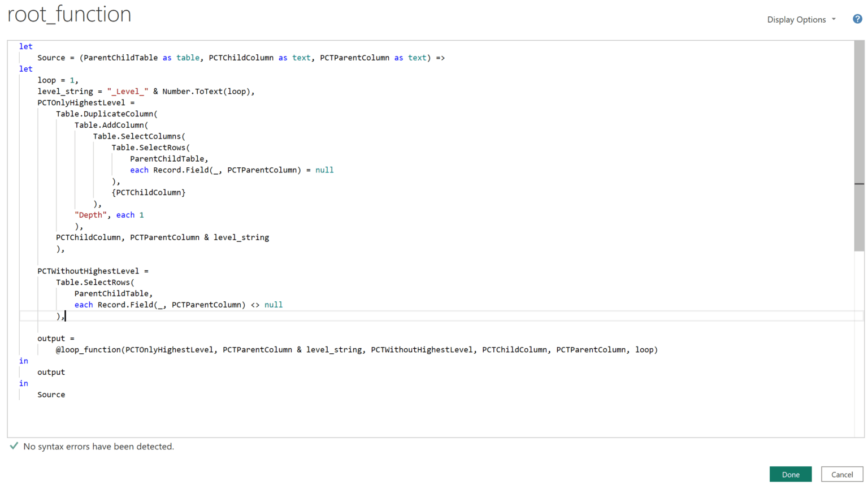Click the blue help question mark icon
Screen dimensions: 868x485
tap(857, 19)
